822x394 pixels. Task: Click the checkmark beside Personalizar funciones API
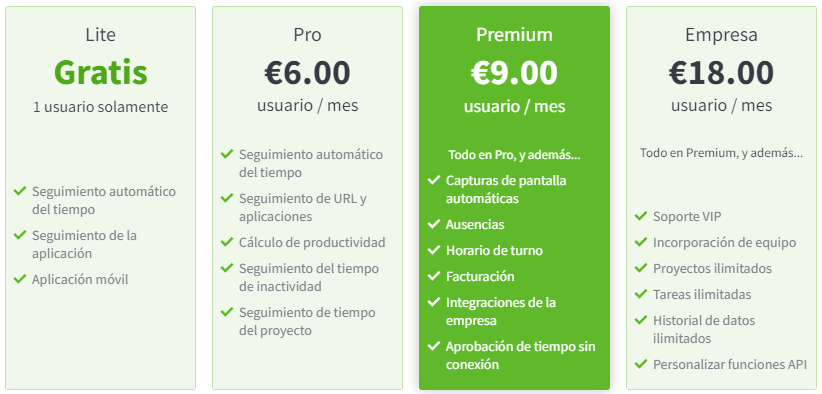[641, 363]
